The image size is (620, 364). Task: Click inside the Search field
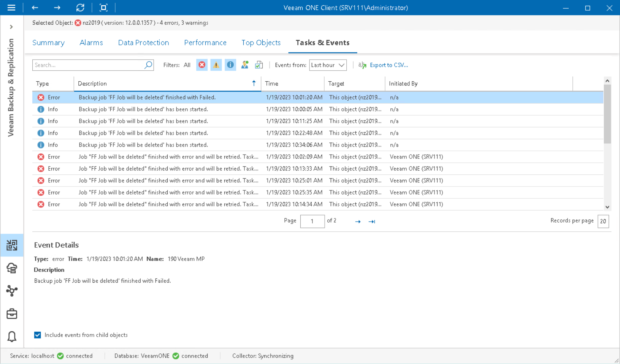click(x=87, y=65)
